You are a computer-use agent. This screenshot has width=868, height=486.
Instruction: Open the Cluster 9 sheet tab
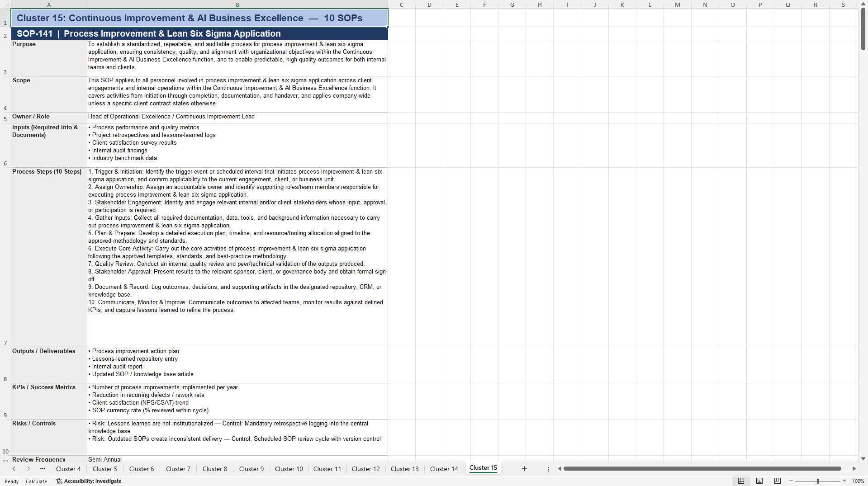coord(251,469)
